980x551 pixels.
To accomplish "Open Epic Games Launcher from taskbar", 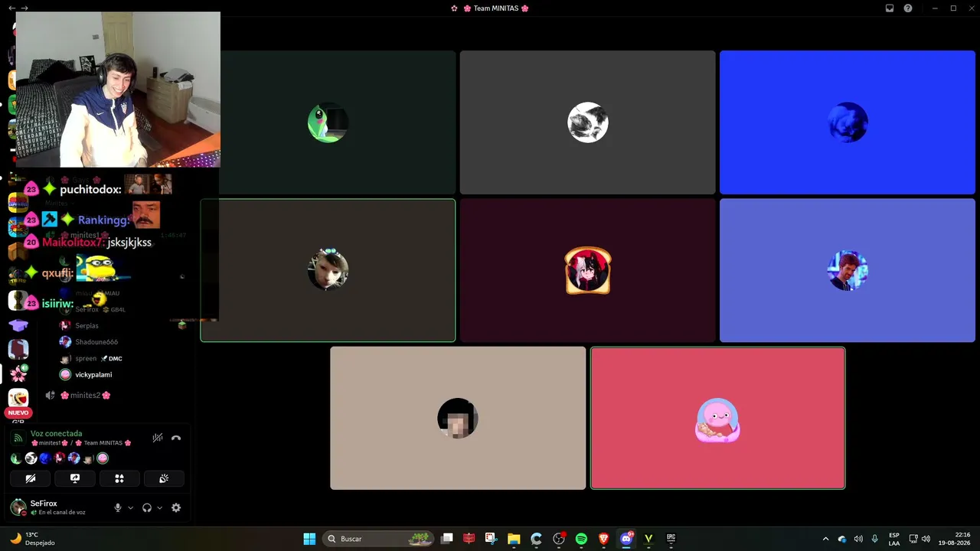I will (x=671, y=539).
